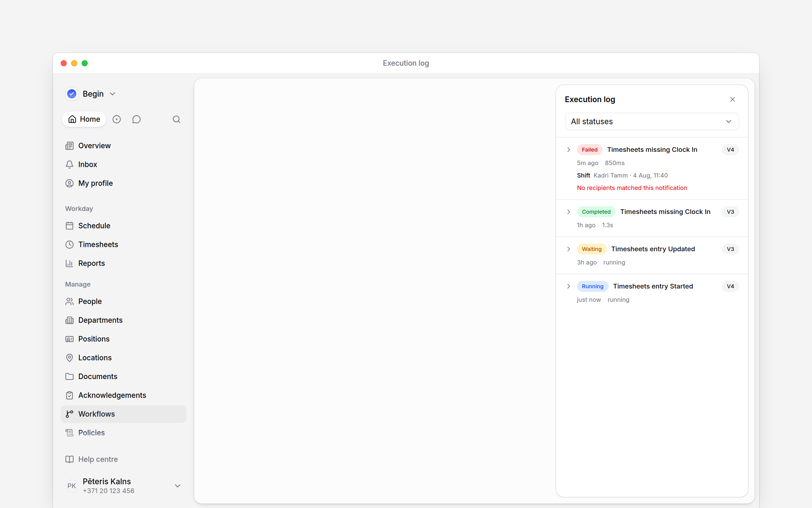Click the Departments building icon
Image resolution: width=812 pixels, height=508 pixels.
pos(70,320)
